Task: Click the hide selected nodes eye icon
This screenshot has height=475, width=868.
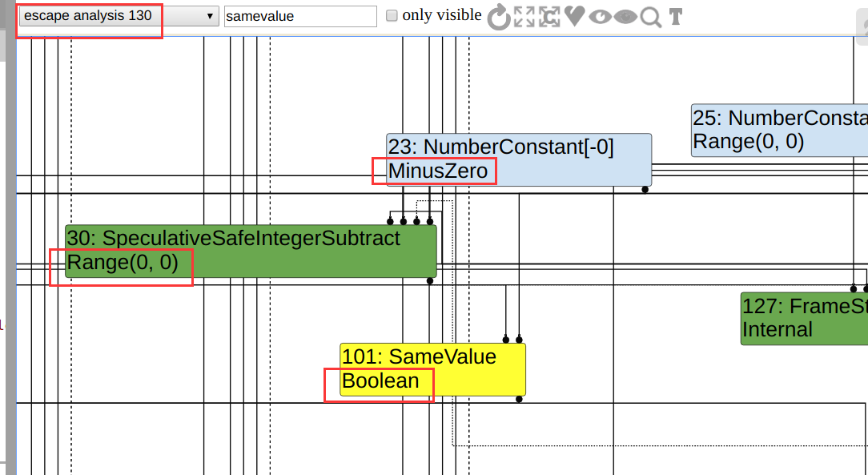Action: (x=625, y=17)
